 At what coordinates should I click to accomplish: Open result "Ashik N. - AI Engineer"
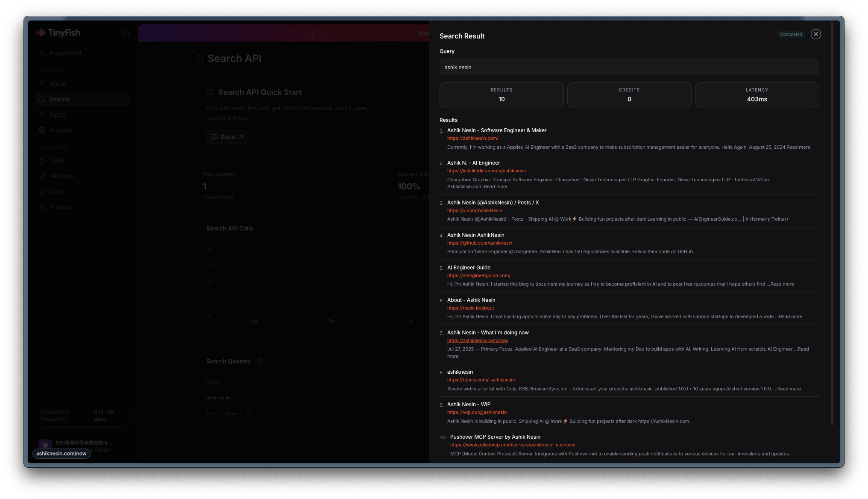click(x=473, y=163)
